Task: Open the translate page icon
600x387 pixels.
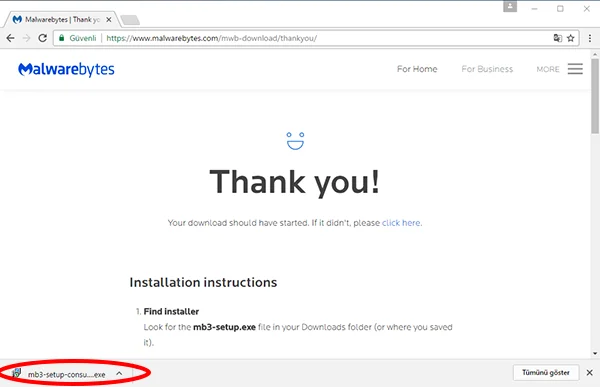Action: 558,38
